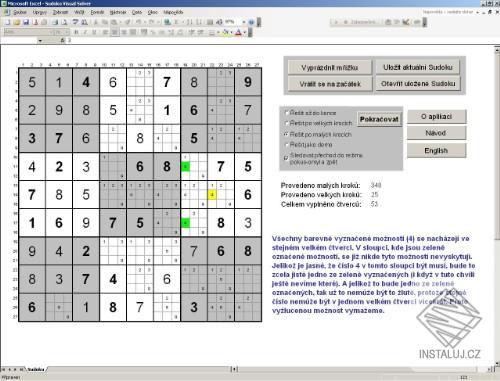Click the Font Color red A
The height and width of the screenshot is (381, 500).
point(238,32)
